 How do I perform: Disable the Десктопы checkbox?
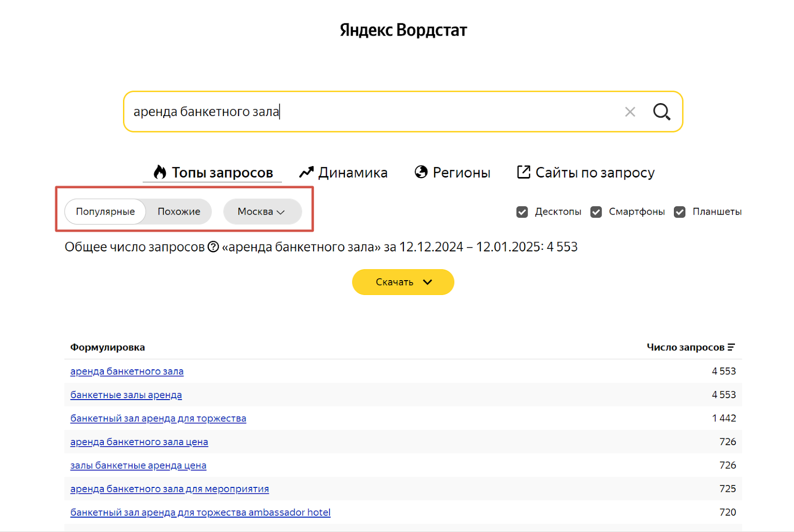tap(522, 212)
